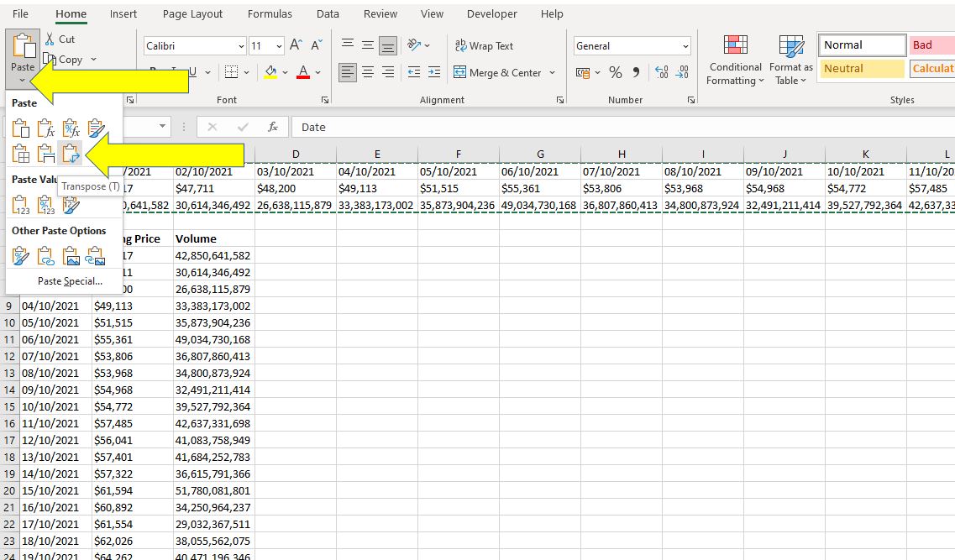Select the Transpose paste option

(x=71, y=153)
